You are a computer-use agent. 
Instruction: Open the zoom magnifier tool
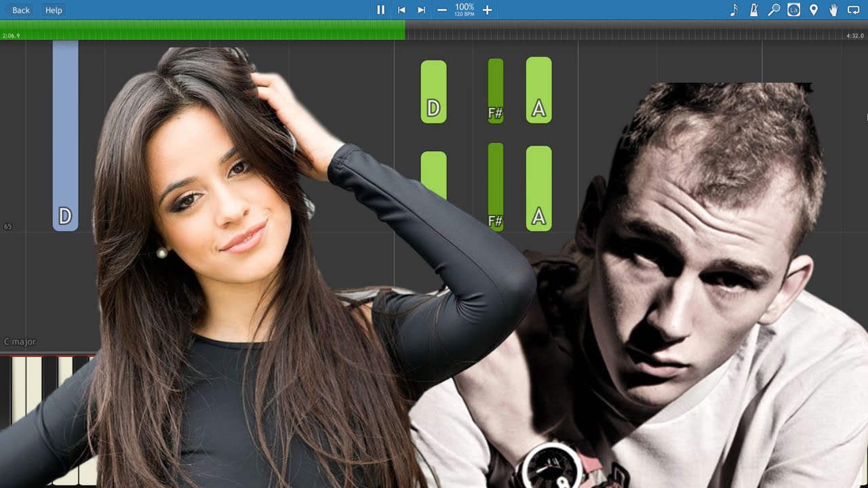point(774,10)
